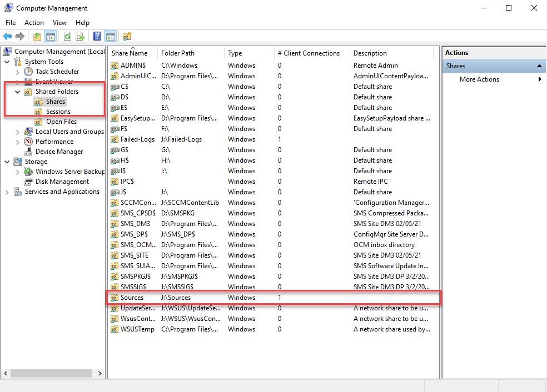This screenshot has height=392, width=547.
Task: Select the Sessions tree item label
Action: [58, 112]
